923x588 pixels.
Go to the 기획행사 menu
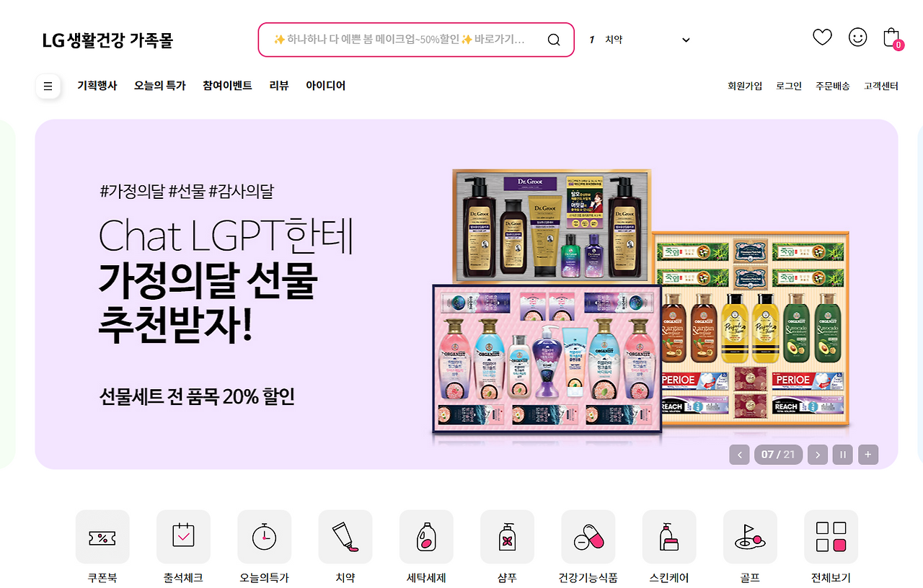coord(97,86)
